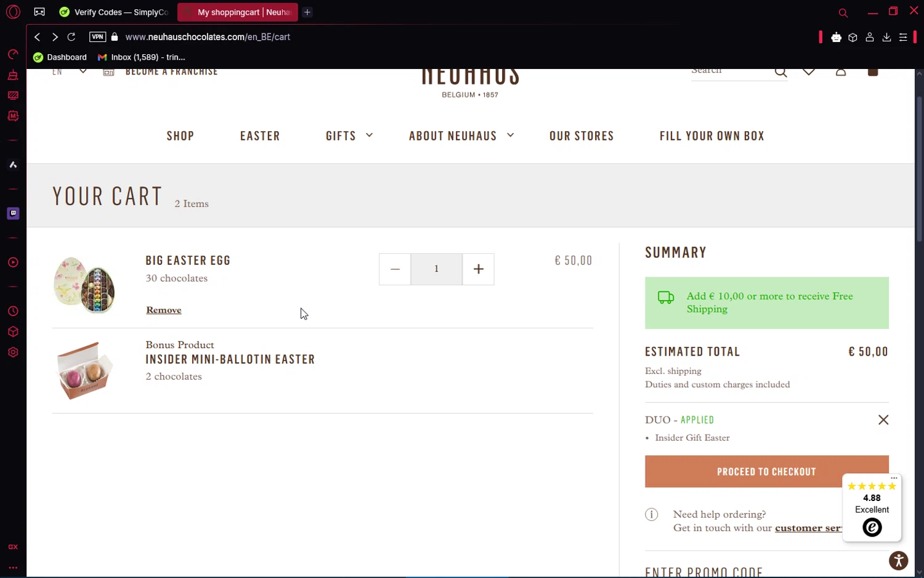Open Twitch panel in sidebar

point(13,213)
